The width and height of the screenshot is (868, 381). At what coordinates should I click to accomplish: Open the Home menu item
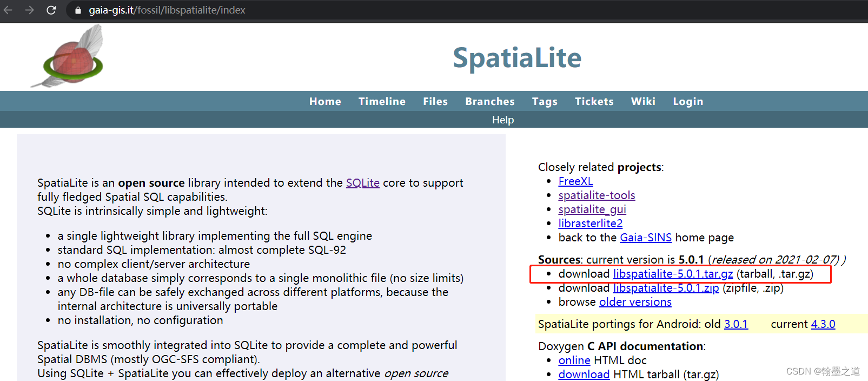[x=325, y=101]
